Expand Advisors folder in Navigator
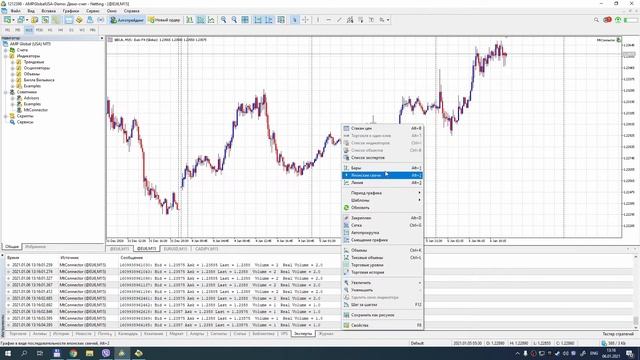Viewport: 640px width, 360px height. (x=13, y=98)
